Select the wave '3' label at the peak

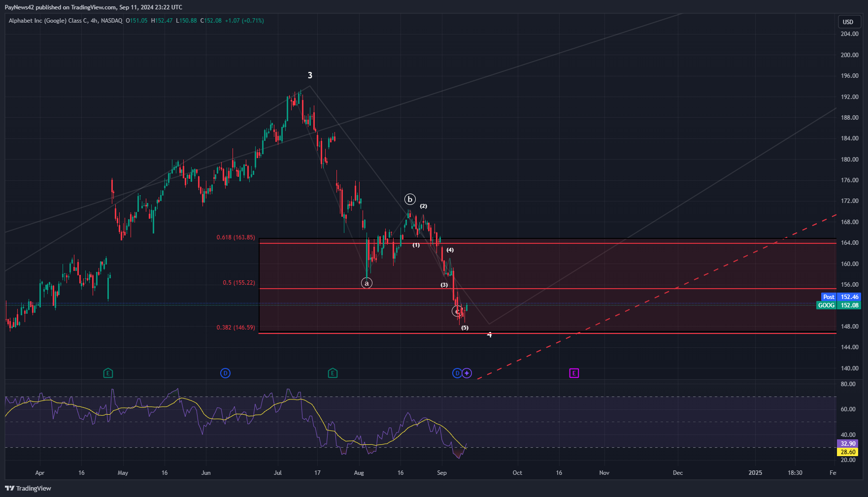click(310, 75)
